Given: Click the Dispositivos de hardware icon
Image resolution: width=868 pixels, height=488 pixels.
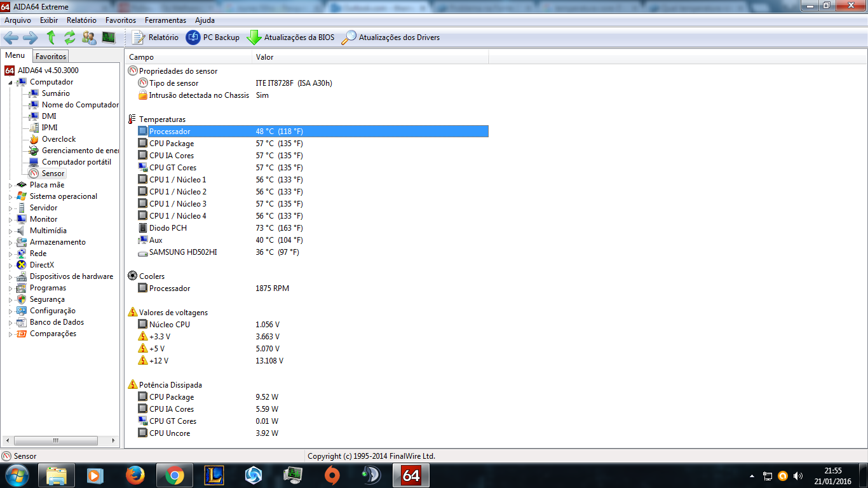Looking at the screenshot, I should pyautogui.click(x=22, y=276).
